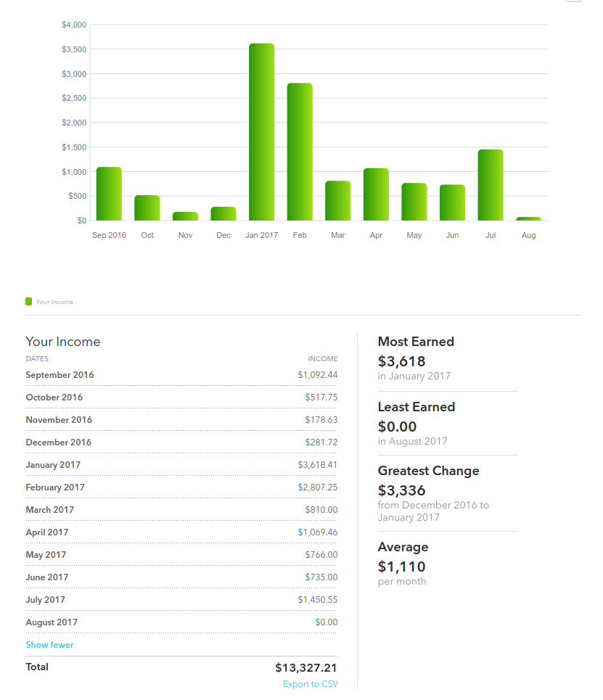Click the Show fewer link

click(x=49, y=645)
